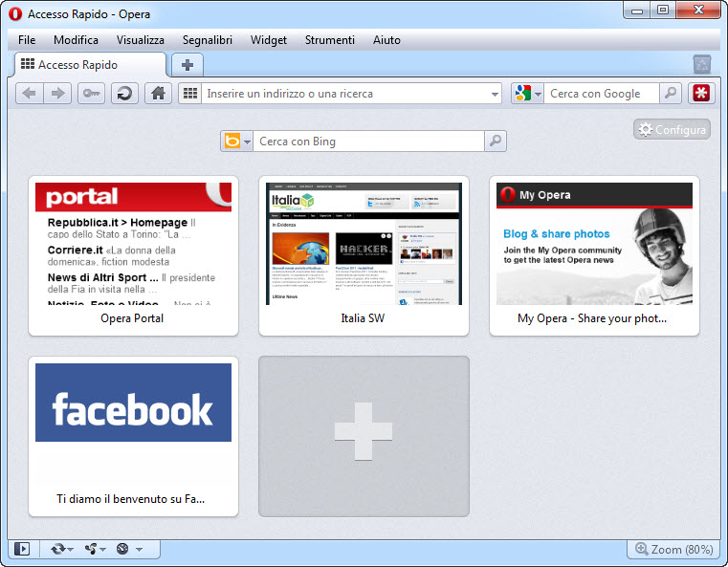This screenshot has height=567, width=728.
Task: Open the Italia SW speed dial thumbnail
Action: (364, 244)
